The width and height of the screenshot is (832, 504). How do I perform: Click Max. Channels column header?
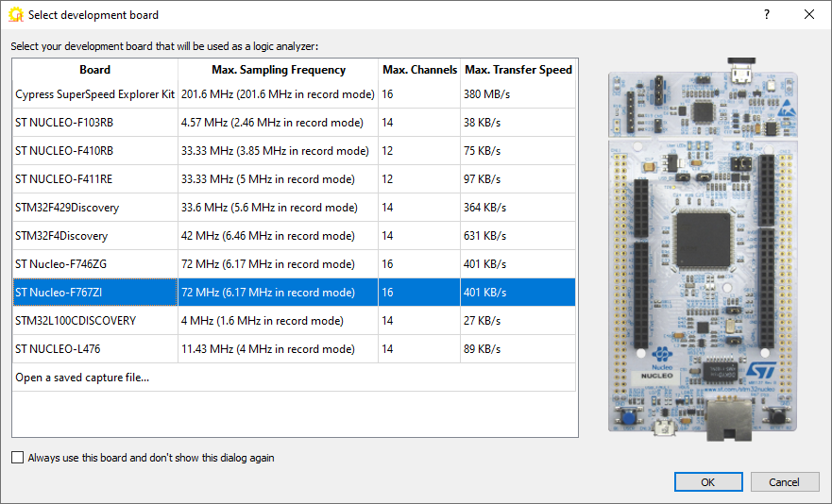click(419, 70)
